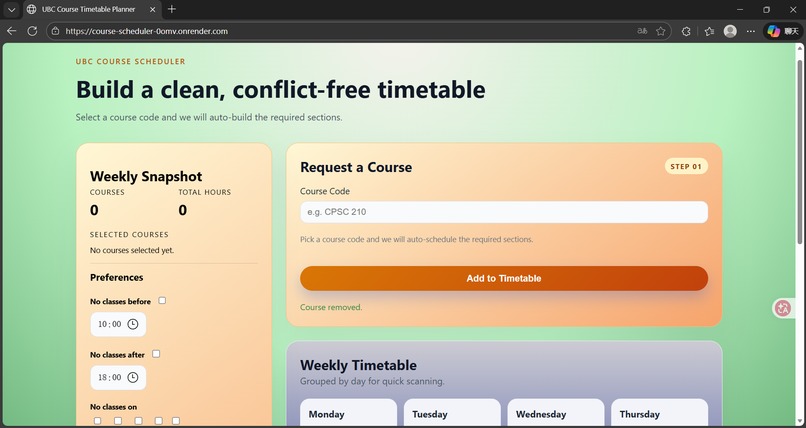Screen dimensions: 806x428
Task: Check the fifth No classes on day box
Action: tap(176, 421)
